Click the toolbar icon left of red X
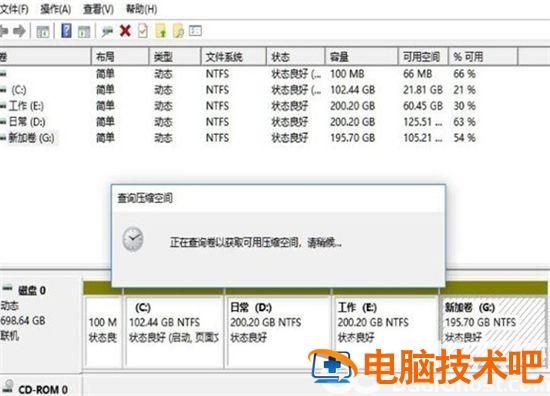The image size is (550, 396). click(107, 32)
